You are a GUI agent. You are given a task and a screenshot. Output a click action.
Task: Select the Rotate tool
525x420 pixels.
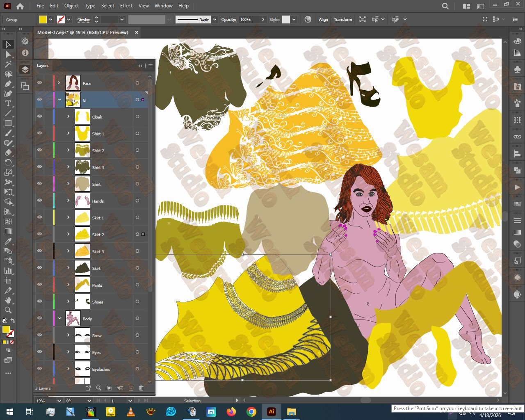[8, 162]
